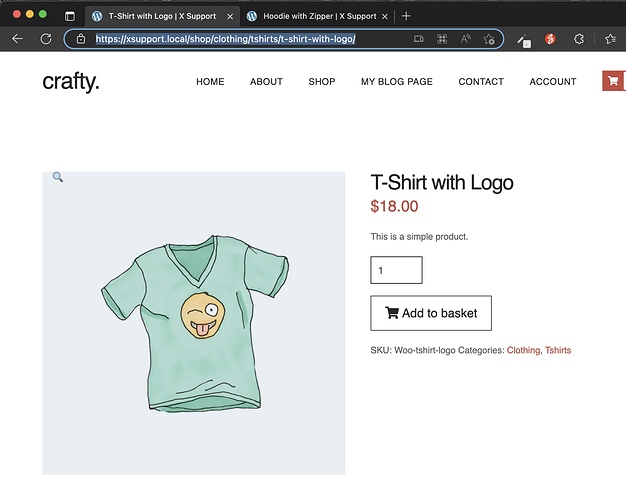Navigate to MY BLOG PAGE

coord(397,82)
